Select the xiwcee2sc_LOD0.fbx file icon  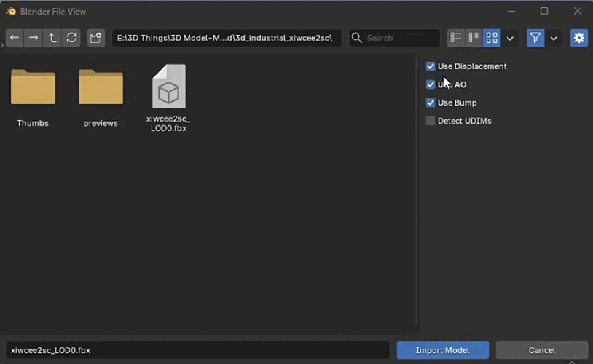pos(169,86)
